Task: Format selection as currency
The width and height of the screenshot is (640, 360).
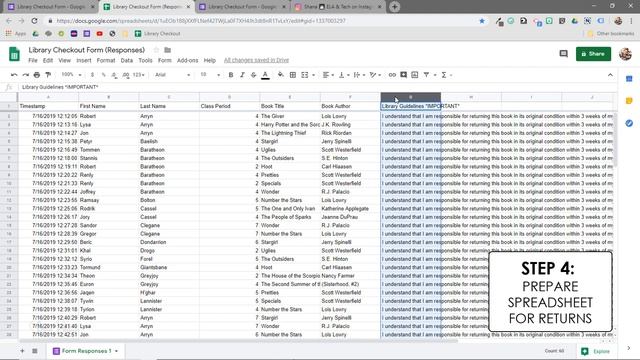Action: pyautogui.click(x=93, y=75)
